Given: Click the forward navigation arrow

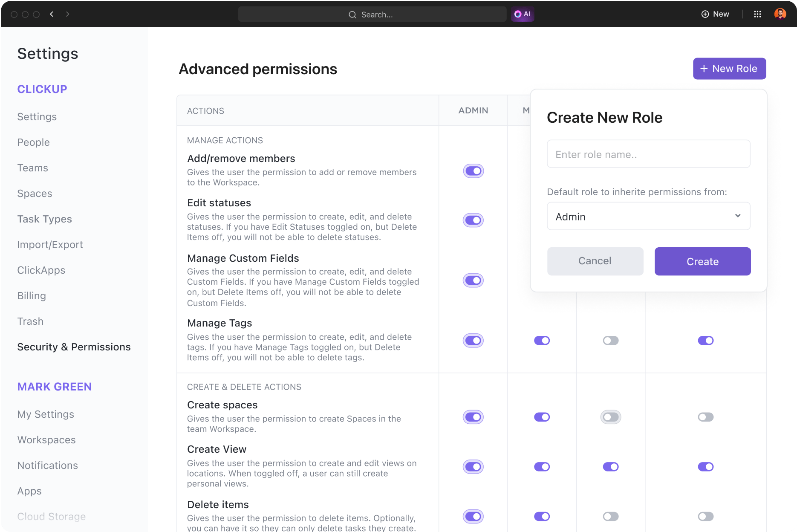Looking at the screenshot, I should coord(68,14).
